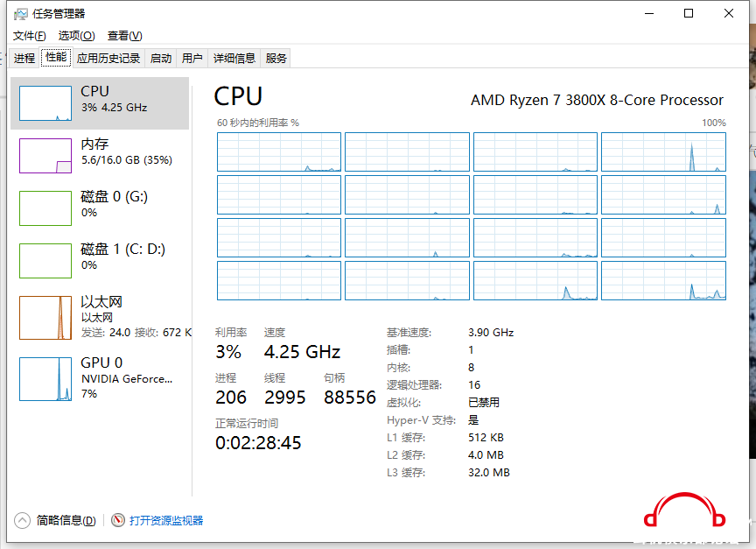
Task: Open the 选项(O) menu
Action: click(x=76, y=36)
